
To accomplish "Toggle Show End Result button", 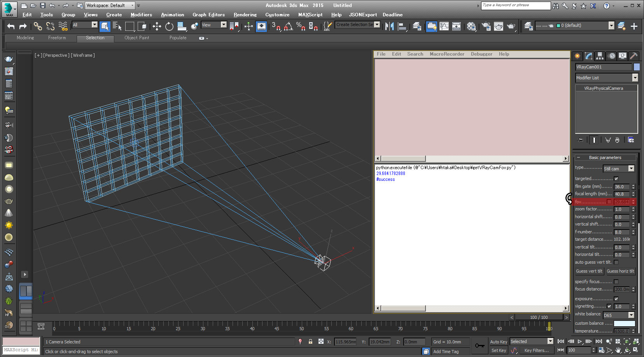I will (594, 140).
